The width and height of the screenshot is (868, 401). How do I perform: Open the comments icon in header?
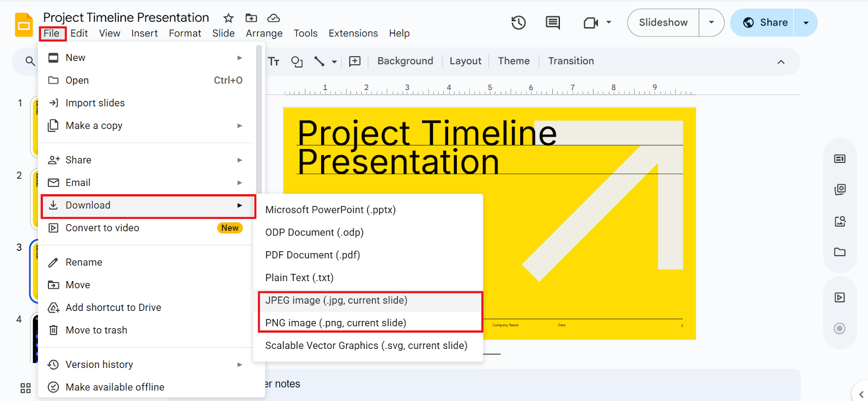click(x=553, y=23)
